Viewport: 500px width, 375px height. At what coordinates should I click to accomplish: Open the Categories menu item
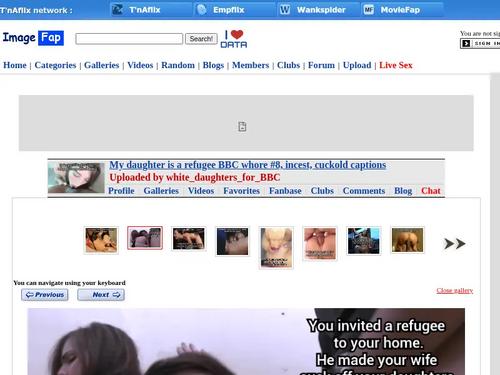coord(55,65)
